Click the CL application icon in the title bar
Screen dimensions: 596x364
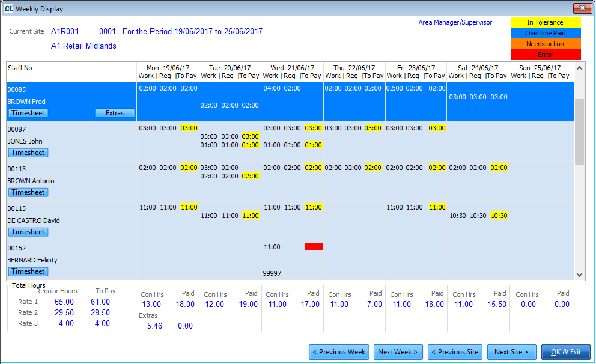(x=8, y=8)
